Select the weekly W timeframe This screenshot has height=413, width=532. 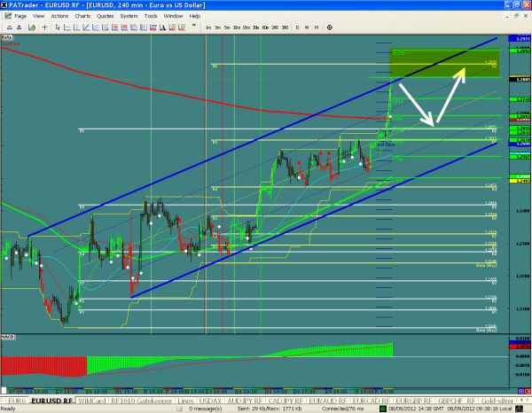[x=307, y=27]
